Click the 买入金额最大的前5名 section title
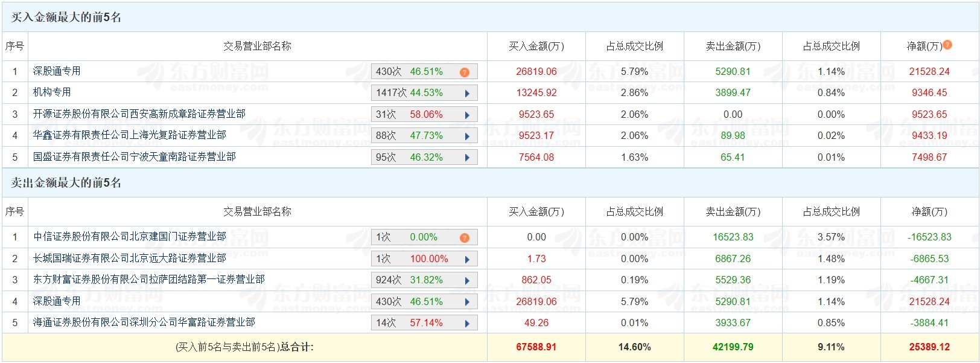 (66, 18)
